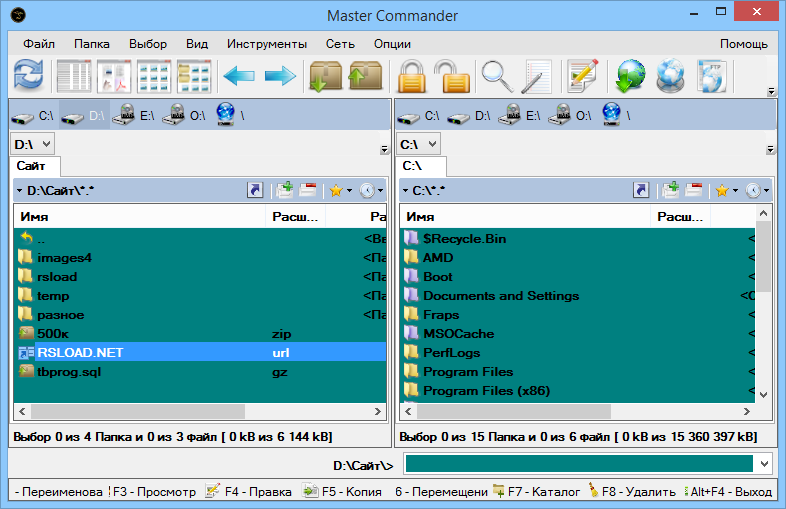Click left panel horizontal scrollbar thumb
The image size is (786, 509).
138,412
